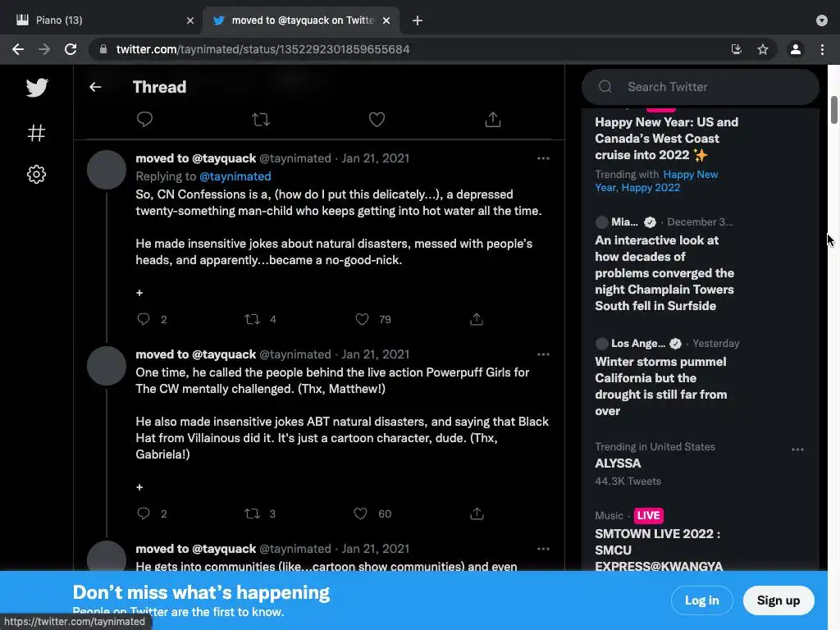Open a new browser tab
Screen dimensions: 840x630
click(x=418, y=21)
